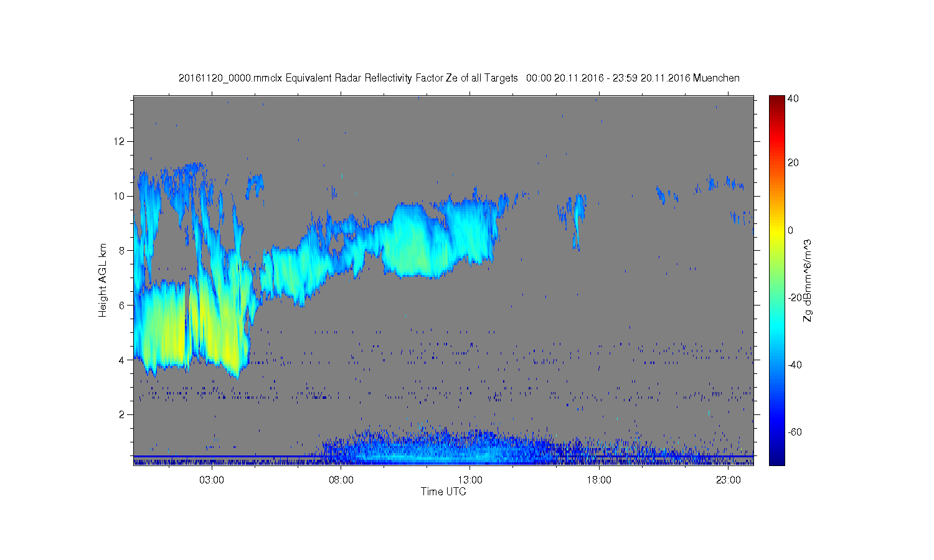934x560 pixels.
Task: Click the colorbar label '40'
Action: coord(793,99)
